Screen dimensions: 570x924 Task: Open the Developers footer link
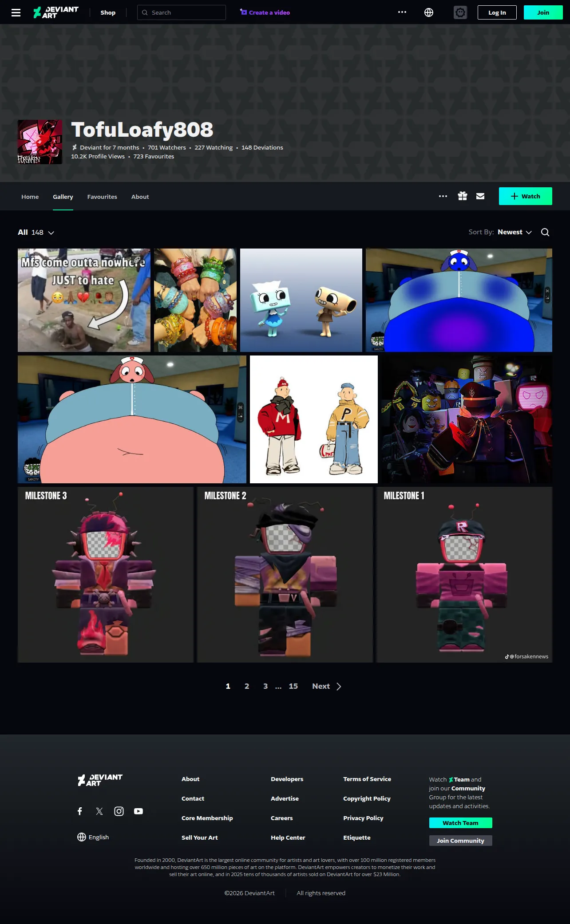(287, 779)
